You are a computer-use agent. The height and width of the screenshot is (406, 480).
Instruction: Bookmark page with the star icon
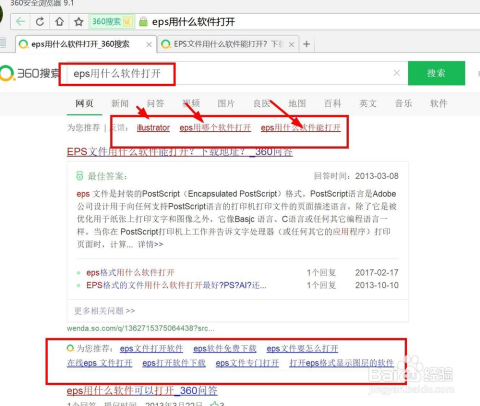coord(79,22)
